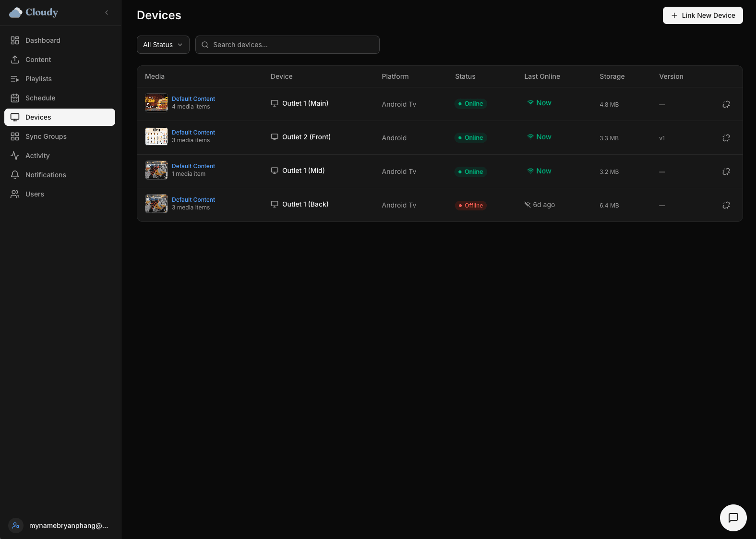756x539 pixels.
Task: Click the Activity pulse icon
Action: tap(15, 156)
